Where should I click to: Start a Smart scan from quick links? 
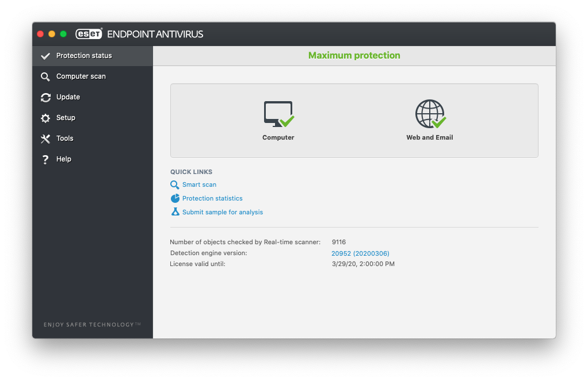pos(199,184)
